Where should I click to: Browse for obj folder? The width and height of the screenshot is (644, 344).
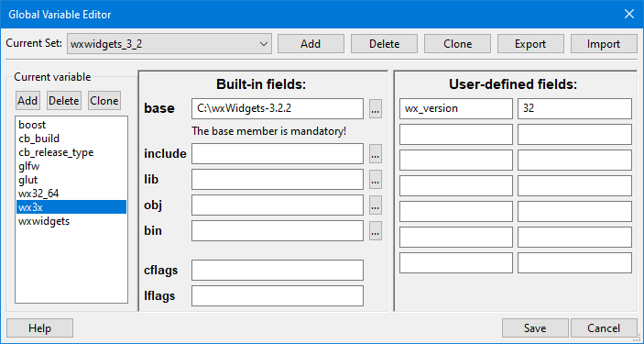tap(376, 205)
